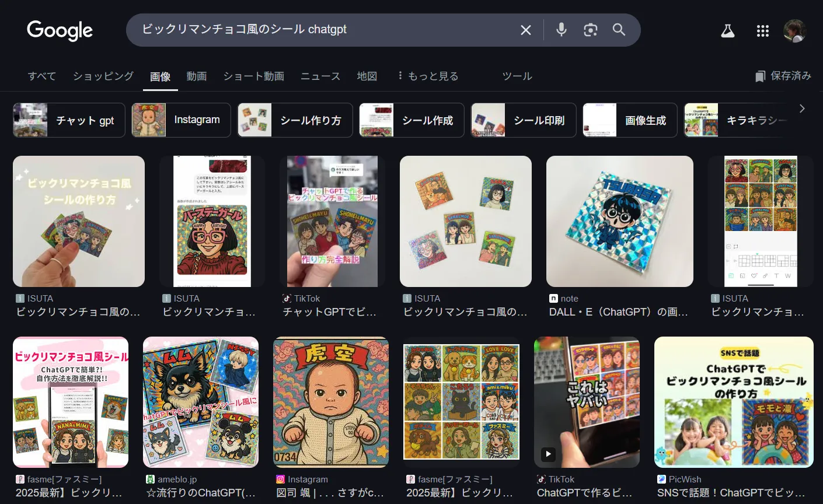The width and height of the screenshot is (823, 504).
Task: Open PicWish SNSで話題 image
Action: 734,402
